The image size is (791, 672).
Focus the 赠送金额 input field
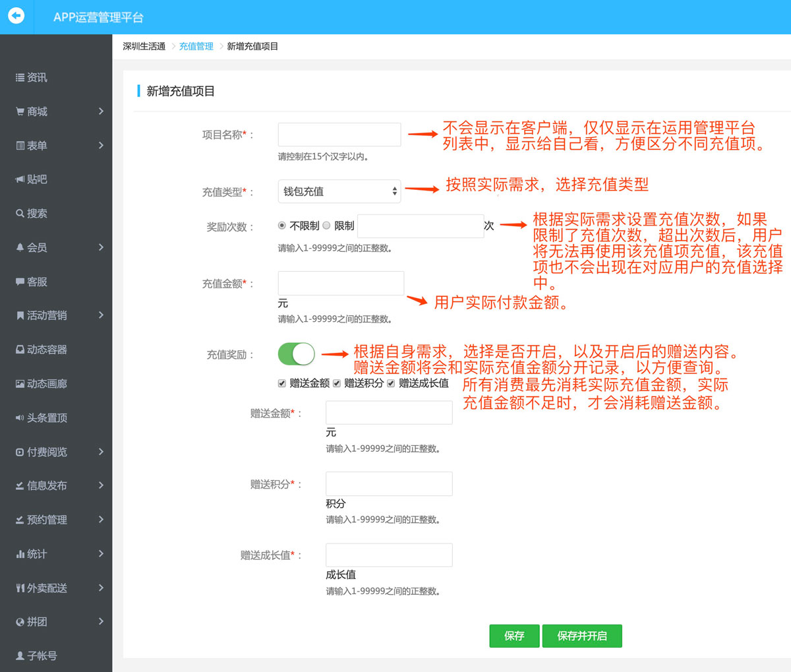[x=389, y=412]
